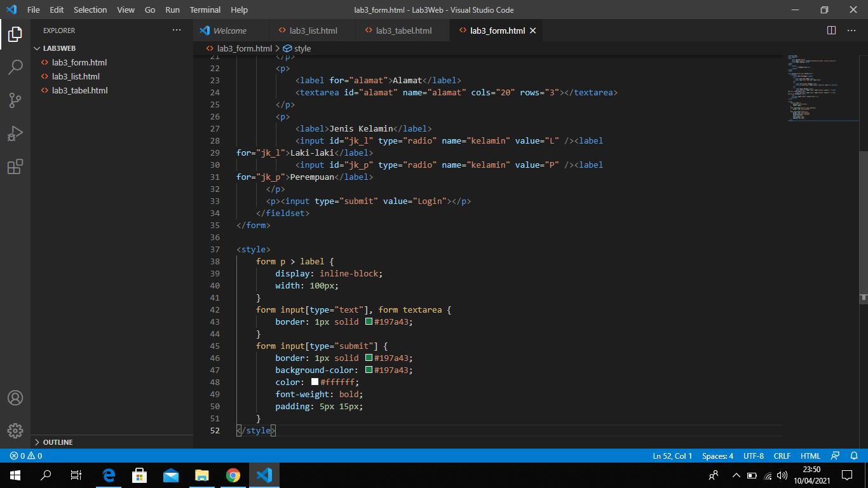
Task: Click the feedback icon in status bar
Action: tap(836, 456)
